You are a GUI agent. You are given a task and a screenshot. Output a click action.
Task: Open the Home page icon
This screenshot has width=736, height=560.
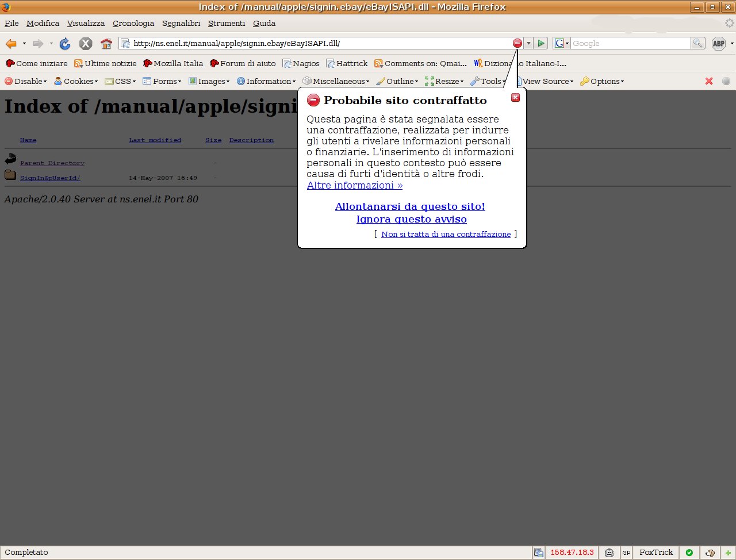tap(106, 44)
